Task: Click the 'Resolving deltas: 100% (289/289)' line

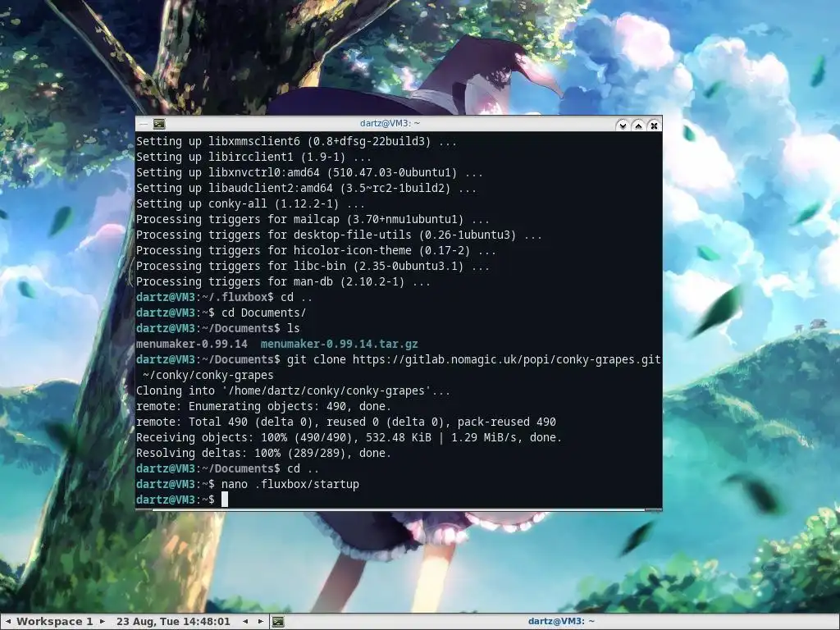Action: pos(263,453)
